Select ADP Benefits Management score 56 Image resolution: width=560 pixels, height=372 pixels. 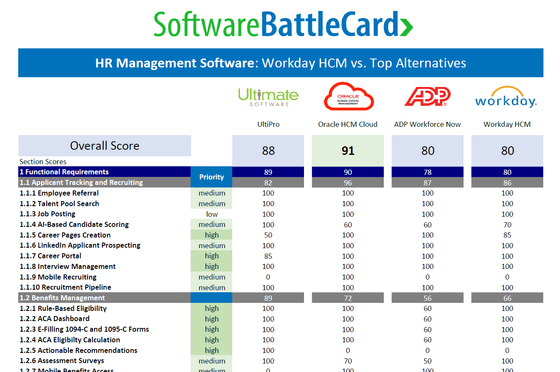[x=428, y=298]
